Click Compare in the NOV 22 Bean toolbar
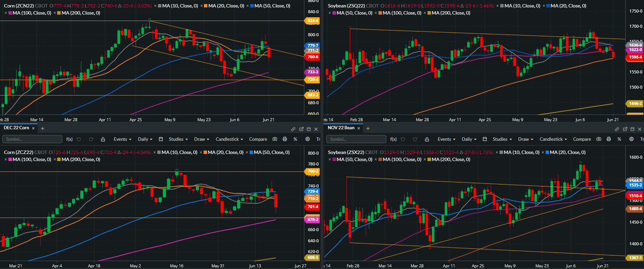 582,139
